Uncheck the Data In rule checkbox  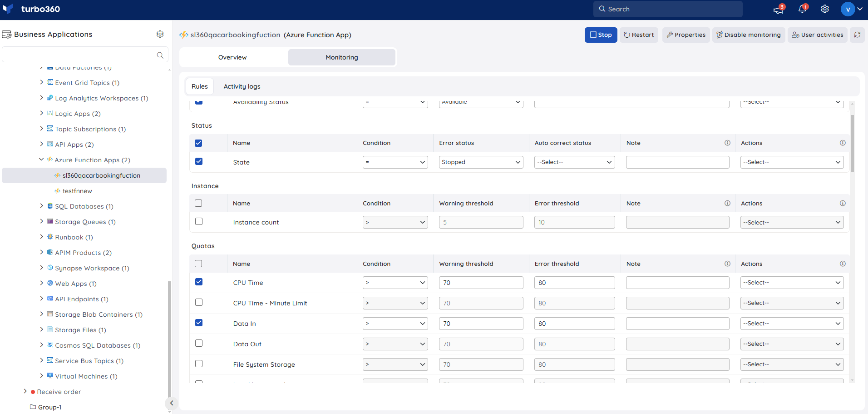199,323
